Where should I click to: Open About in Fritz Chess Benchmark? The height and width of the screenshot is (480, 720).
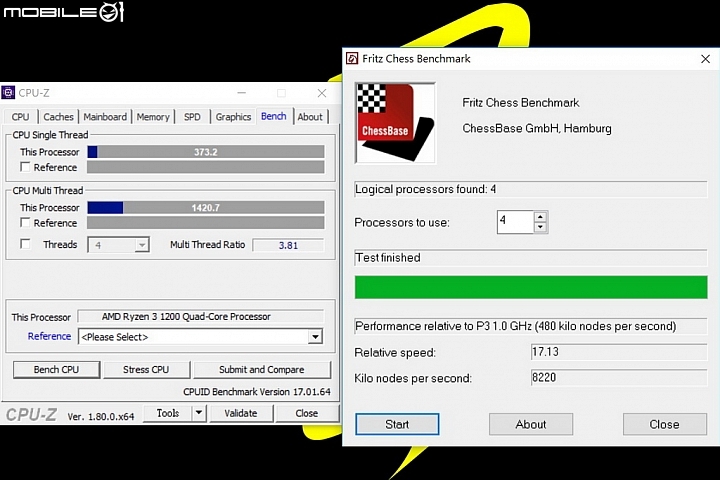(x=531, y=424)
